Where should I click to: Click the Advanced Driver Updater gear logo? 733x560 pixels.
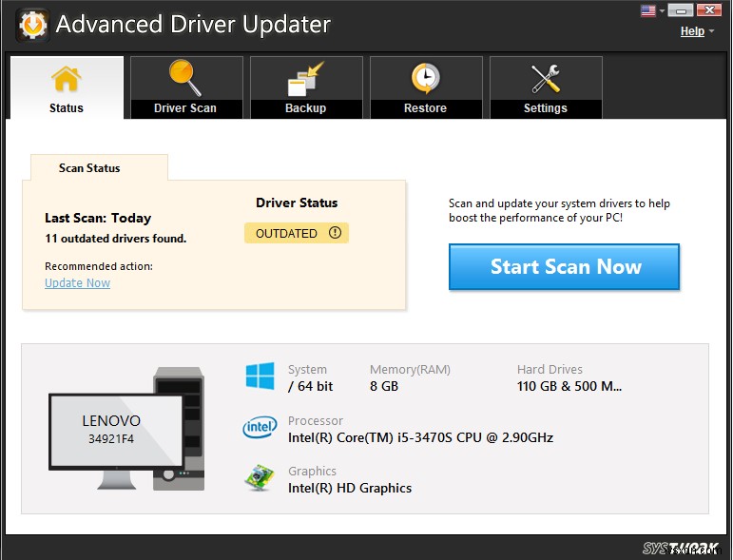tap(32, 25)
